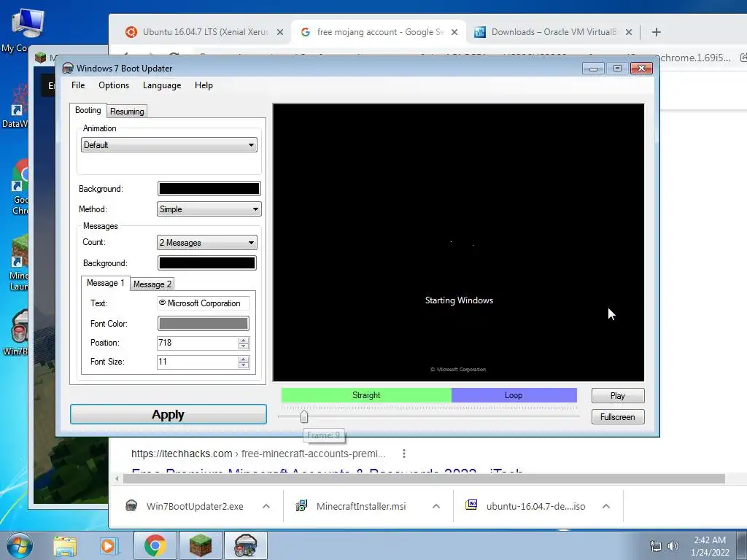Click the Ubuntu tab favicon

131,32
